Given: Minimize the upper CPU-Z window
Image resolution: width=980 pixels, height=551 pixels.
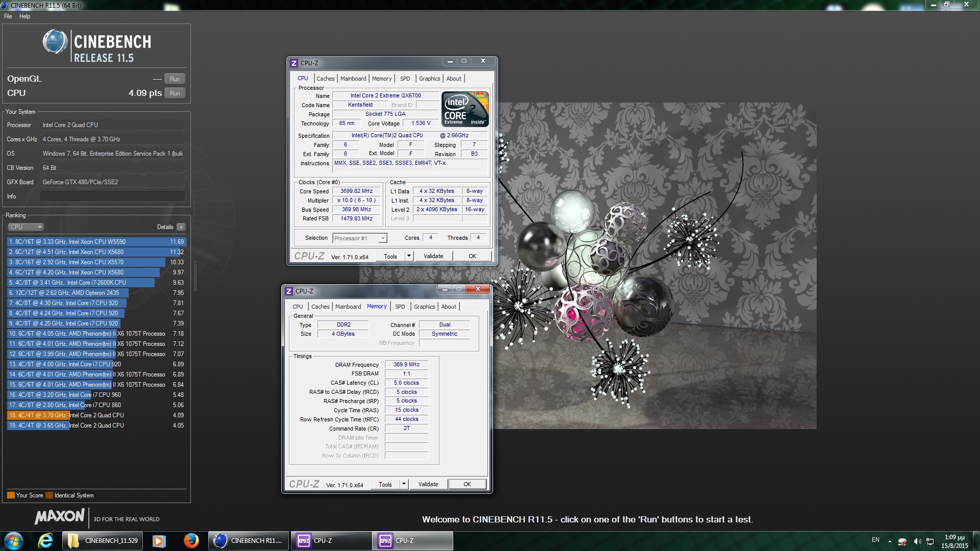Looking at the screenshot, I should pyautogui.click(x=450, y=61).
